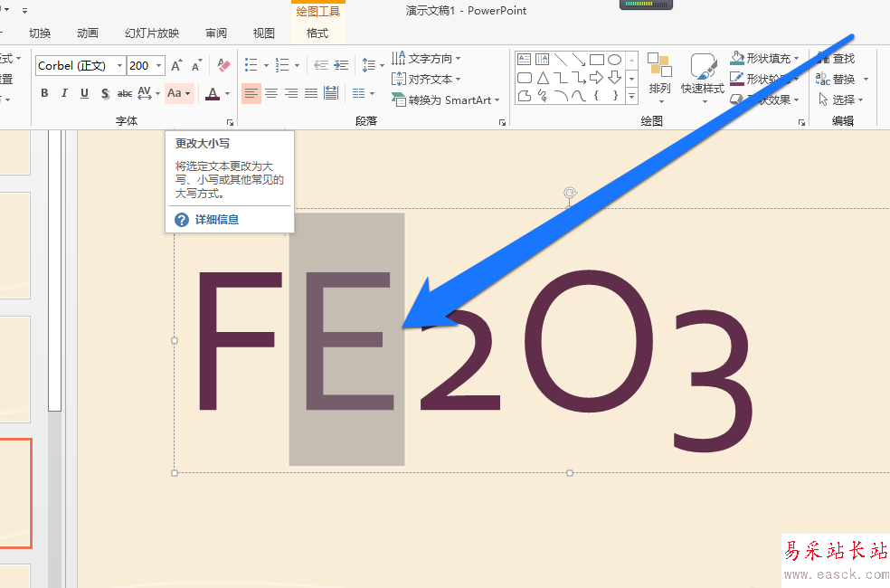Open font group dialog launcher
890x588 pixels.
pos(230,122)
